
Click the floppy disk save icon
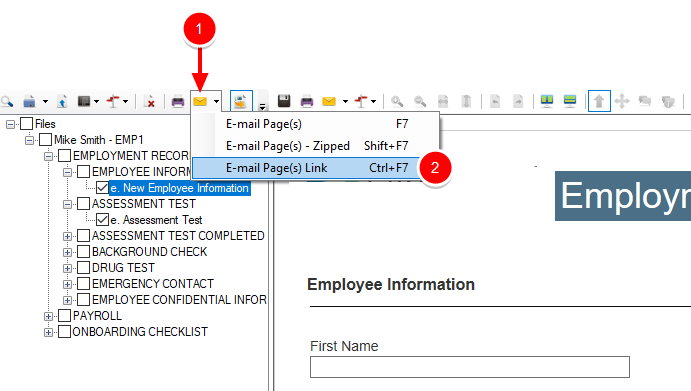point(284,101)
